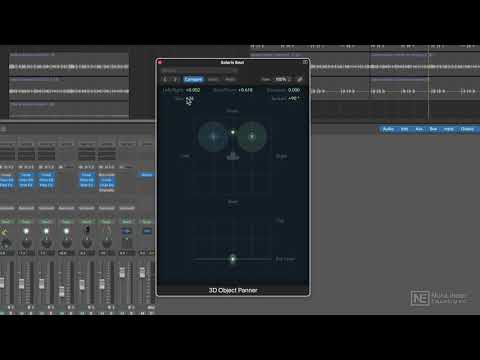Click the left spread sphere in the panner
Viewport: 480px width, 360px height.
[x=213, y=136]
